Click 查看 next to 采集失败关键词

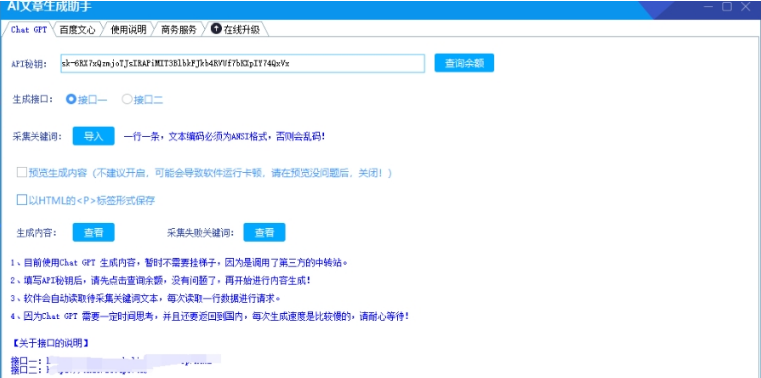(265, 232)
